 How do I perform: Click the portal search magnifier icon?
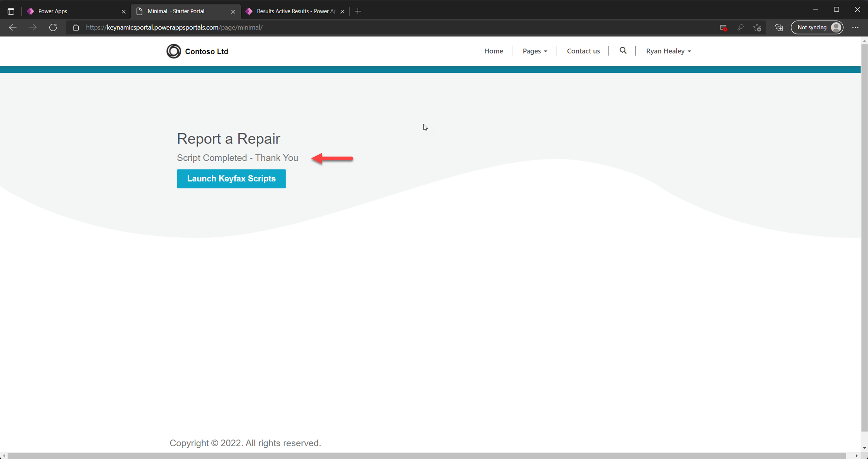click(623, 51)
